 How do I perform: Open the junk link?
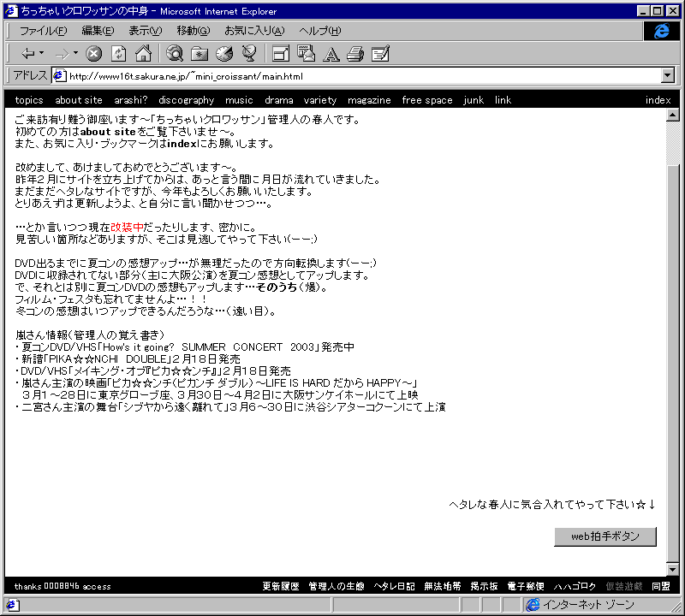click(474, 100)
